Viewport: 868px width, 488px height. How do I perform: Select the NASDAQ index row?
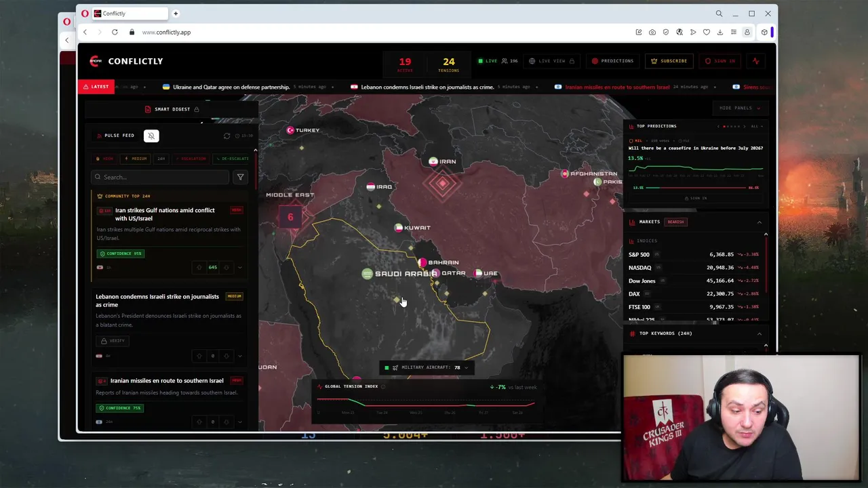(x=693, y=268)
